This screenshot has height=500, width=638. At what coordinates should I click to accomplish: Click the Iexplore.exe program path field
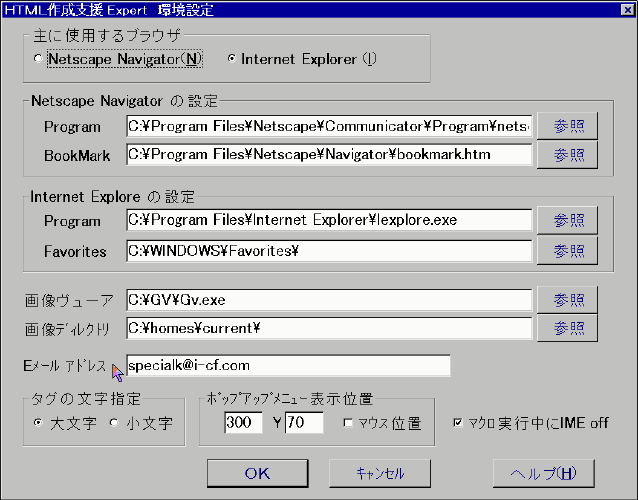click(x=329, y=220)
